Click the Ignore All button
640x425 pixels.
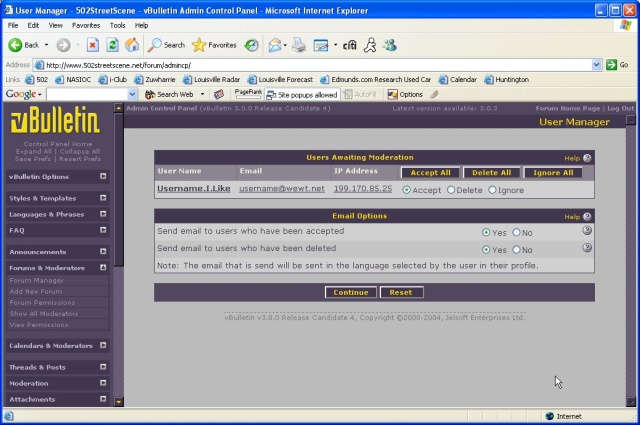click(x=553, y=173)
